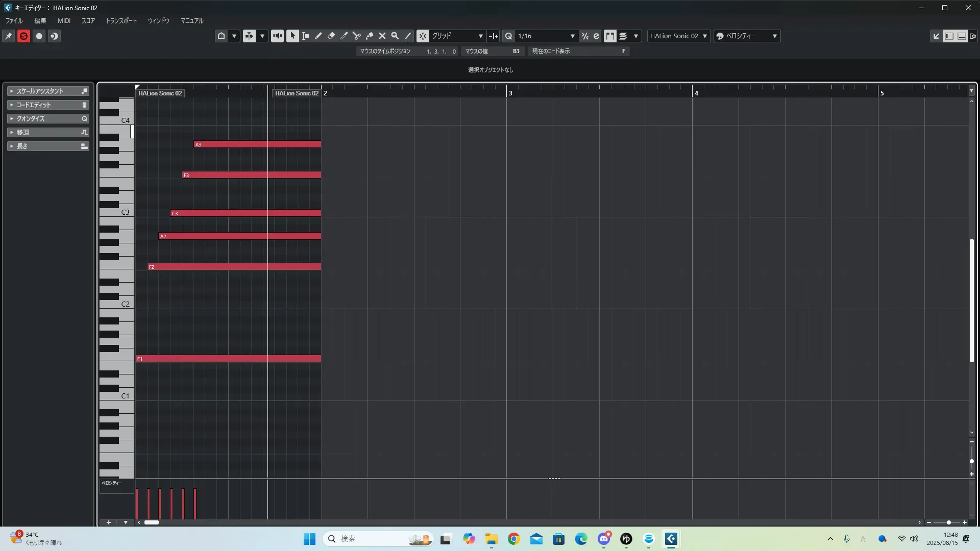This screenshot has height=551, width=980.
Task: Open the ベロシティー color scheme dropdown
Action: click(x=747, y=36)
